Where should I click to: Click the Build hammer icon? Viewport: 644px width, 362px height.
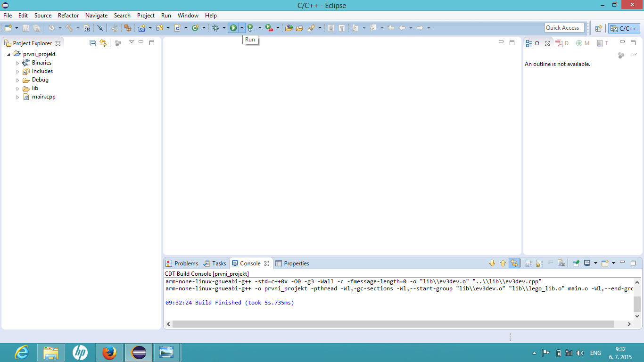69,28
